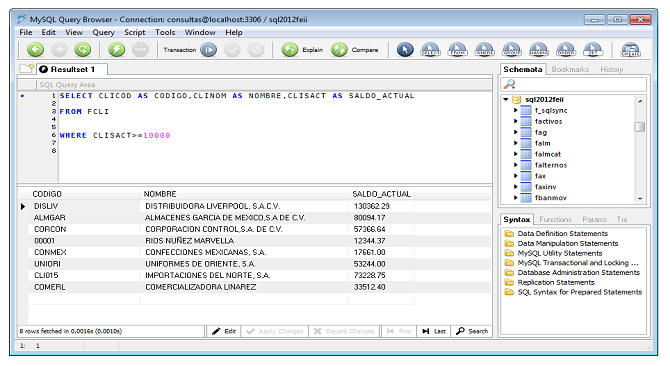
Task: Click the sql2012feii database icon
Action: coord(517,100)
